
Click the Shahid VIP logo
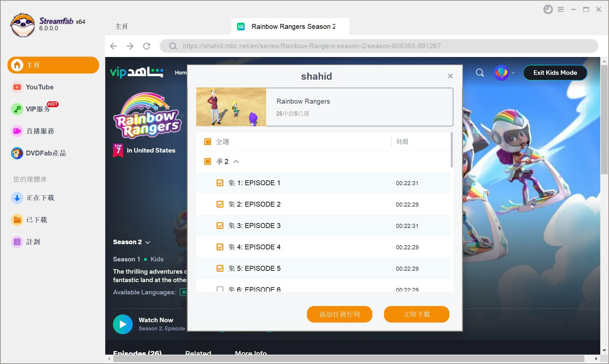pos(136,72)
